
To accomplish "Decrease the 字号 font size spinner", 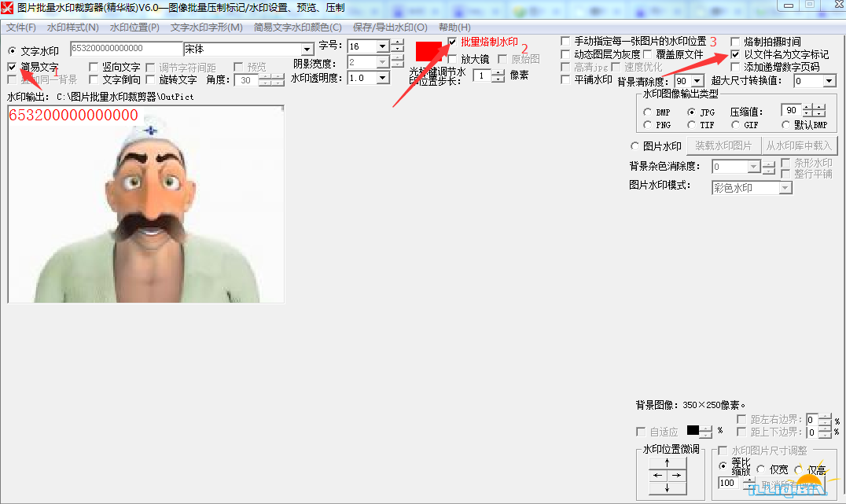I will point(397,50).
